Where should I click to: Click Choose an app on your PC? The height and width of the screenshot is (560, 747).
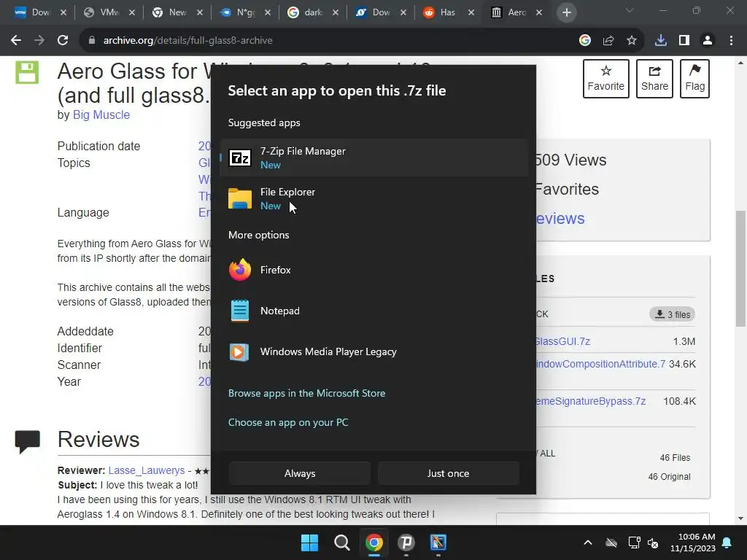[x=288, y=422]
